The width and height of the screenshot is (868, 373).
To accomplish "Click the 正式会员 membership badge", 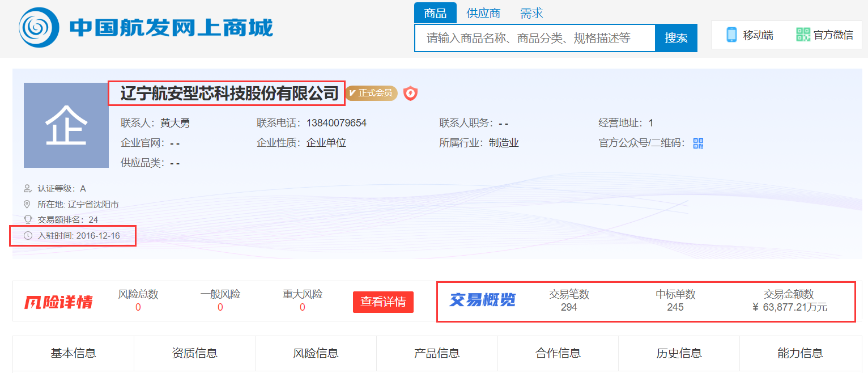I will (371, 93).
